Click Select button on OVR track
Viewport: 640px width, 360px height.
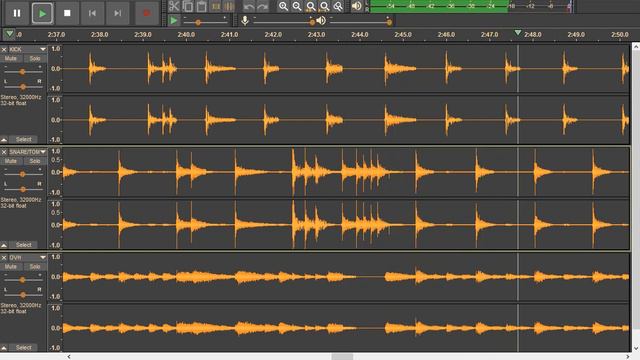(x=23, y=348)
